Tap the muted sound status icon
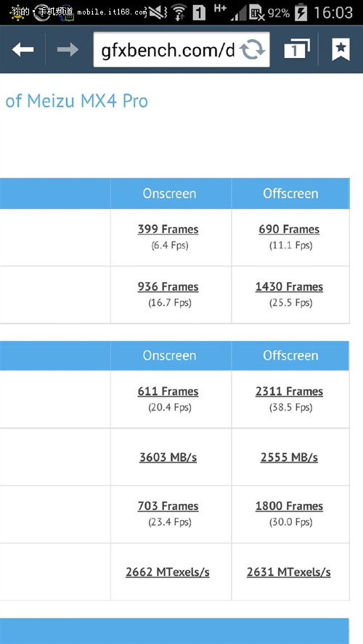The image size is (363, 644). (158, 13)
